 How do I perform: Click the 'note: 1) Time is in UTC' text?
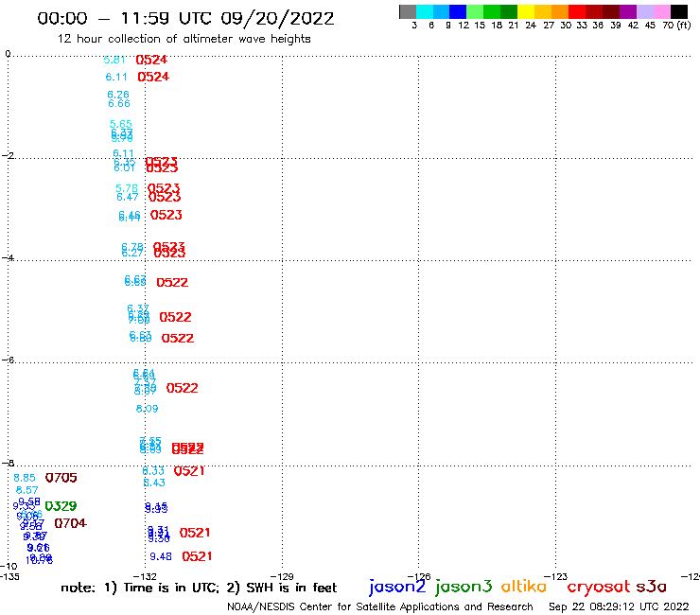[140, 588]
